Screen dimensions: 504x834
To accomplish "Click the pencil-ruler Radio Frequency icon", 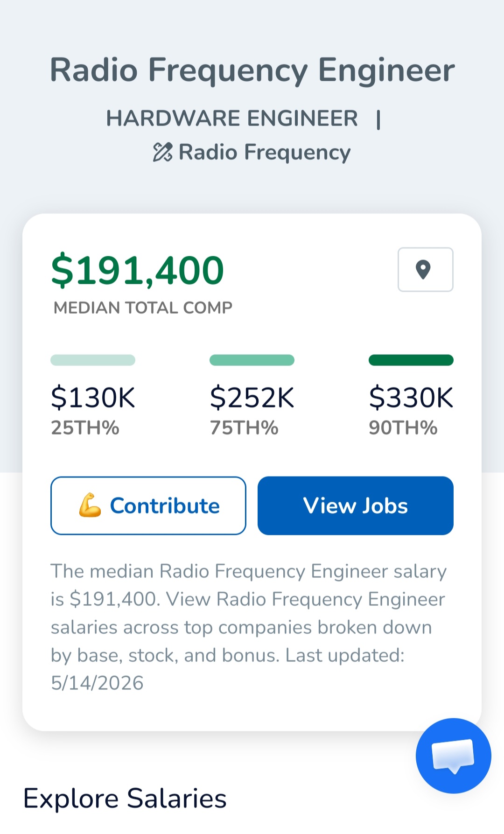I will [163, 152].
